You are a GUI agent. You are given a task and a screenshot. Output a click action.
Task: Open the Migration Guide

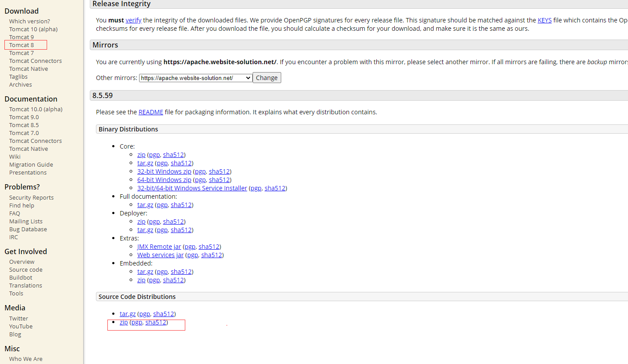coord(31,164)
